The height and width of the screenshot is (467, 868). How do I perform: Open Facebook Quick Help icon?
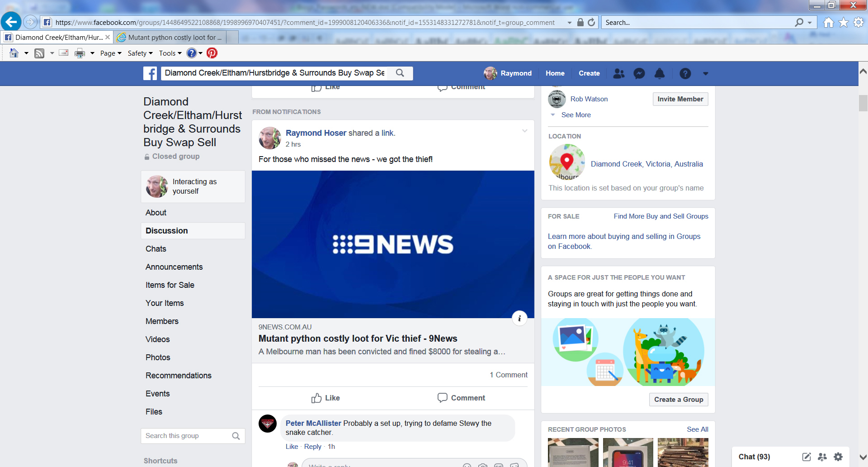[x=685, y=73]
